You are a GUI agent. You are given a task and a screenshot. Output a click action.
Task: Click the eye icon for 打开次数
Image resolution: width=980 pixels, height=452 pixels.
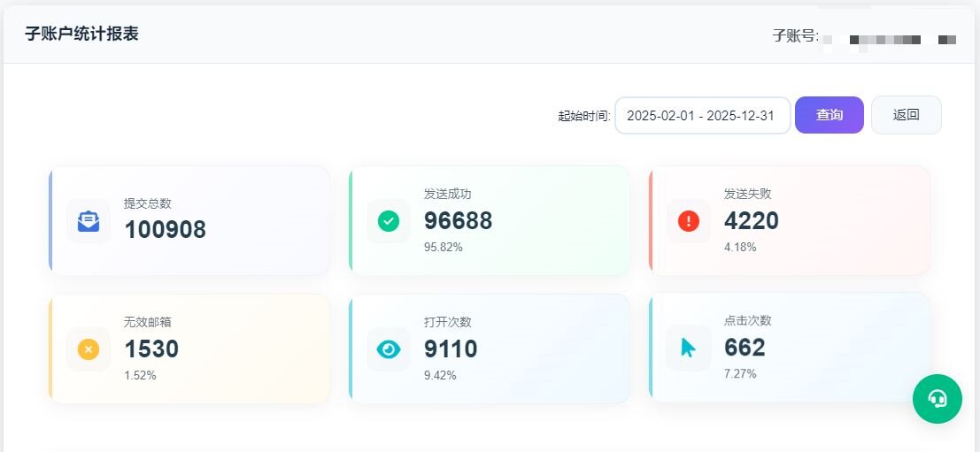click(389, 349)
